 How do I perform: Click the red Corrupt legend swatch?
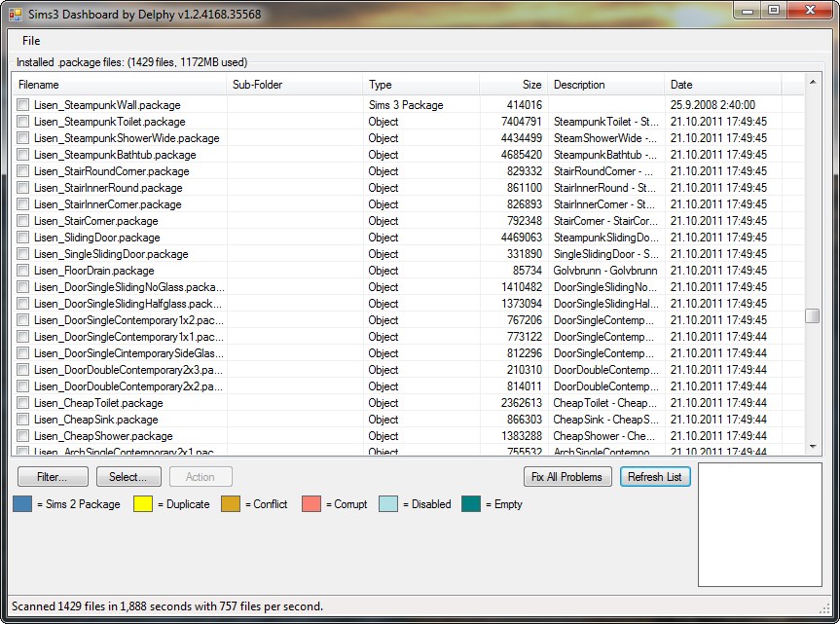[x=311, y=504]
